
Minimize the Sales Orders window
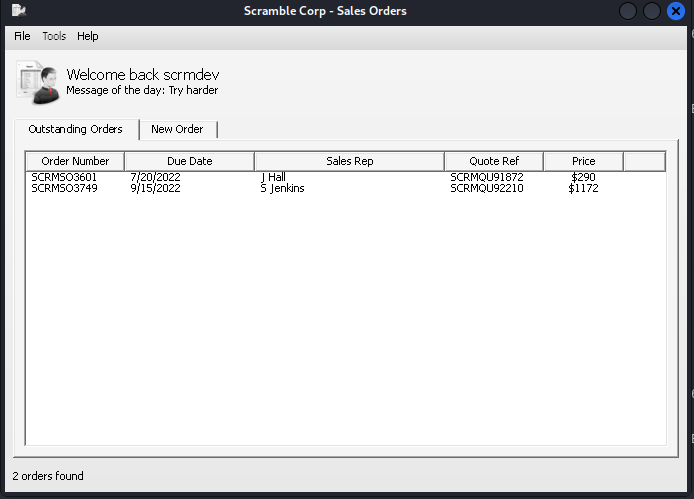tap(628, 11)
